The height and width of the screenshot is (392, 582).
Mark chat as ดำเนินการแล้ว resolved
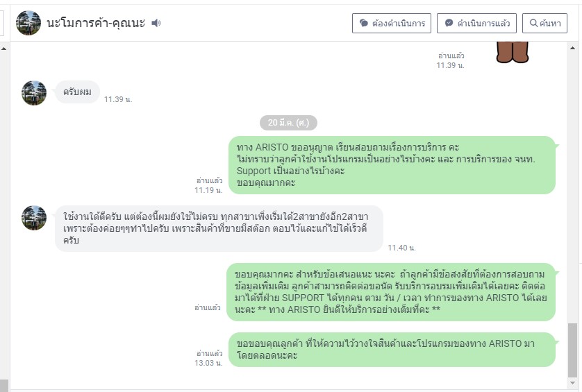pyautogui.click(x=476, y=23)
